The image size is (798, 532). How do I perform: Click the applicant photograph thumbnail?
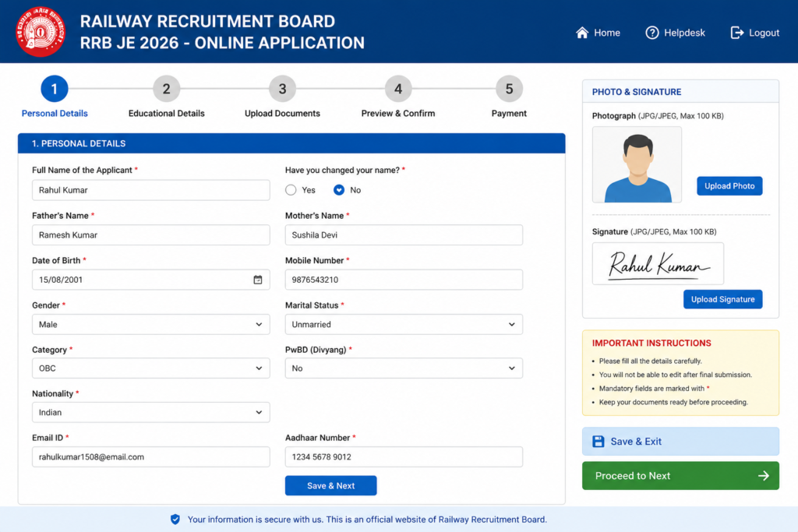637,165
